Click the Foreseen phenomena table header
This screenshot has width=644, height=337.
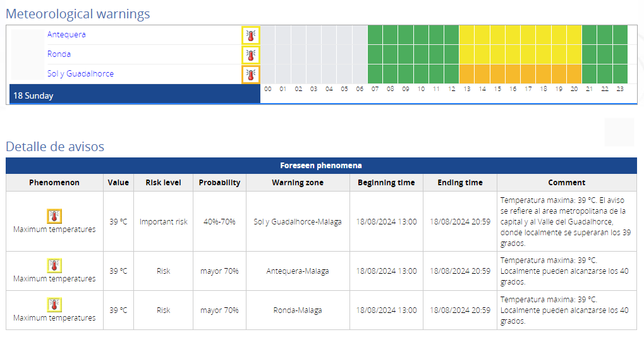coord(321,166)
